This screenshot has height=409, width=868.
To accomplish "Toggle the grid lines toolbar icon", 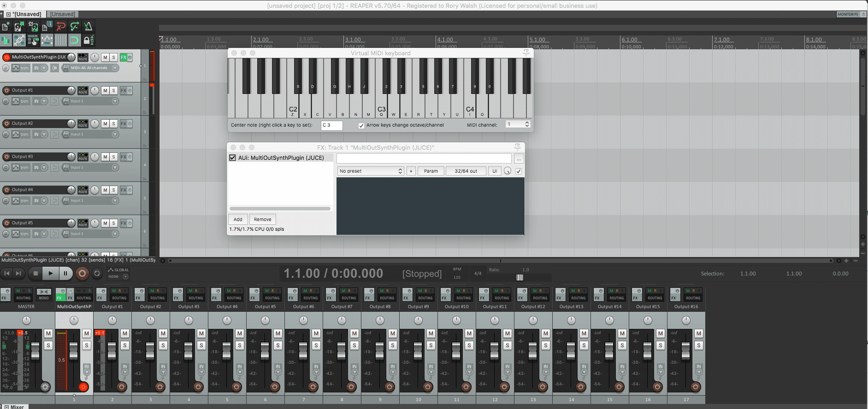I will tap(60, 41).
